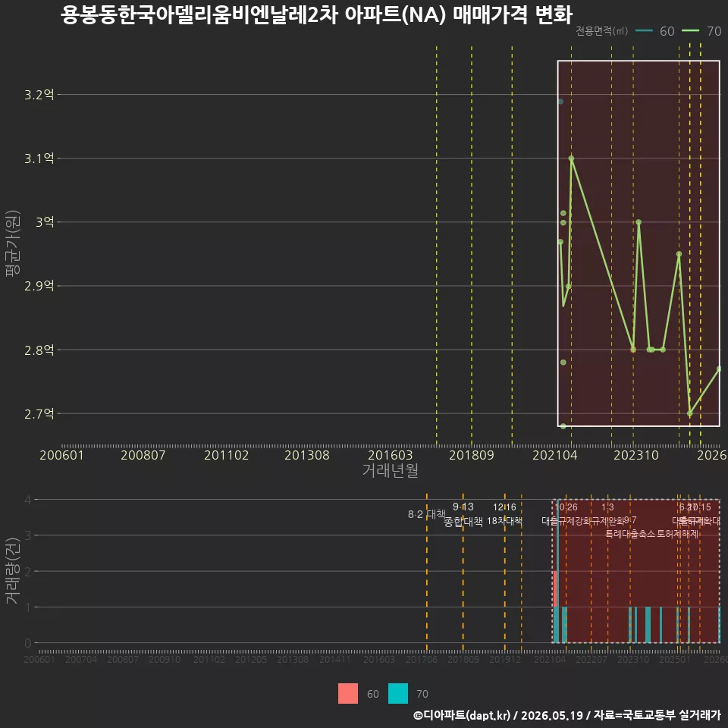Click the teal 70 legend swatch at bottom

[398, 693]
